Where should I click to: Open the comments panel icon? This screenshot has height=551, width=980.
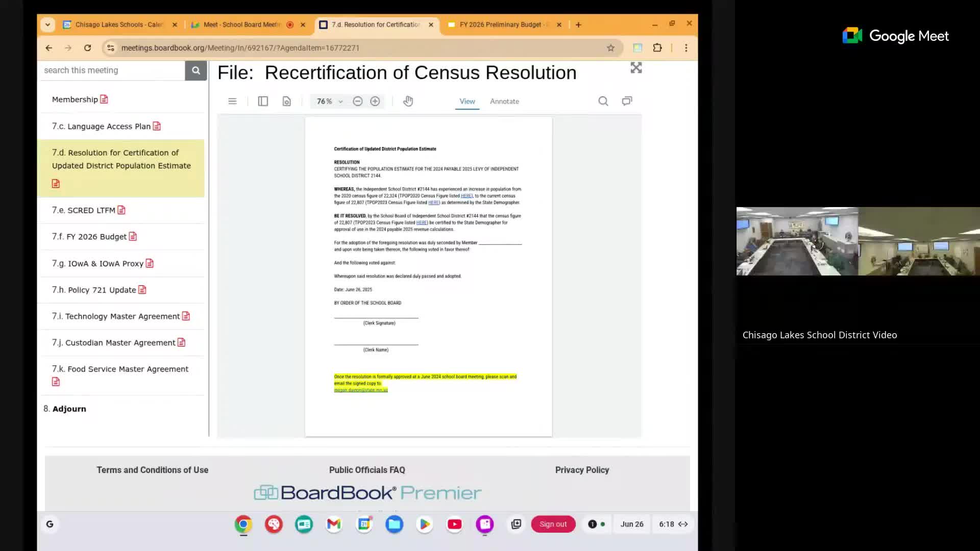627,101
